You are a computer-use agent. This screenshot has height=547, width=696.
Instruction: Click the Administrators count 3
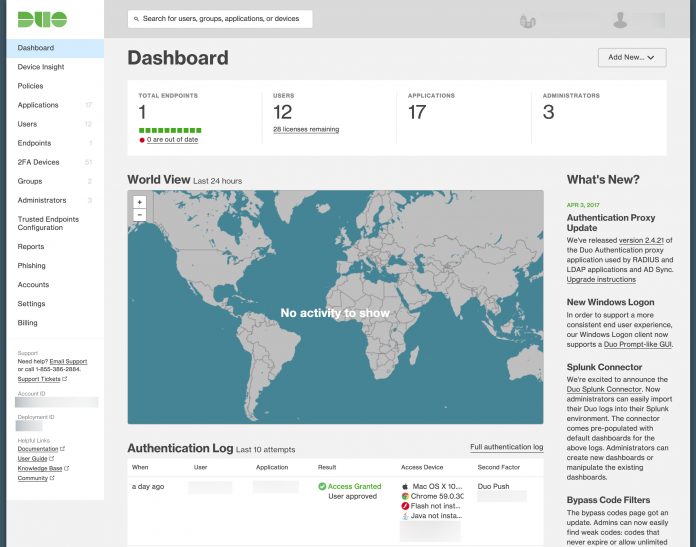(549, 112)
